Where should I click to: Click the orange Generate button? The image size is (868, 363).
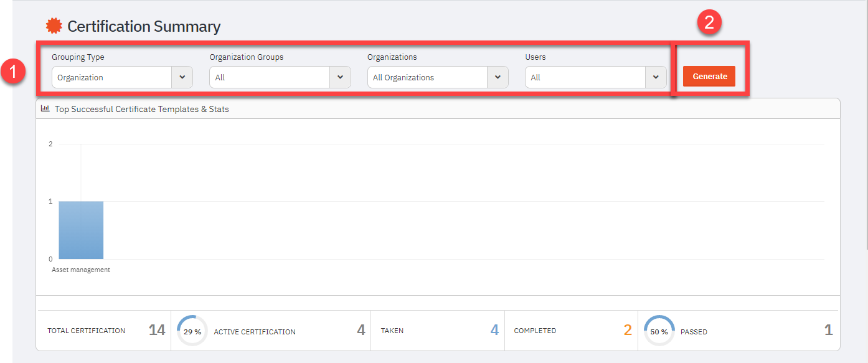tap(709, 77)
